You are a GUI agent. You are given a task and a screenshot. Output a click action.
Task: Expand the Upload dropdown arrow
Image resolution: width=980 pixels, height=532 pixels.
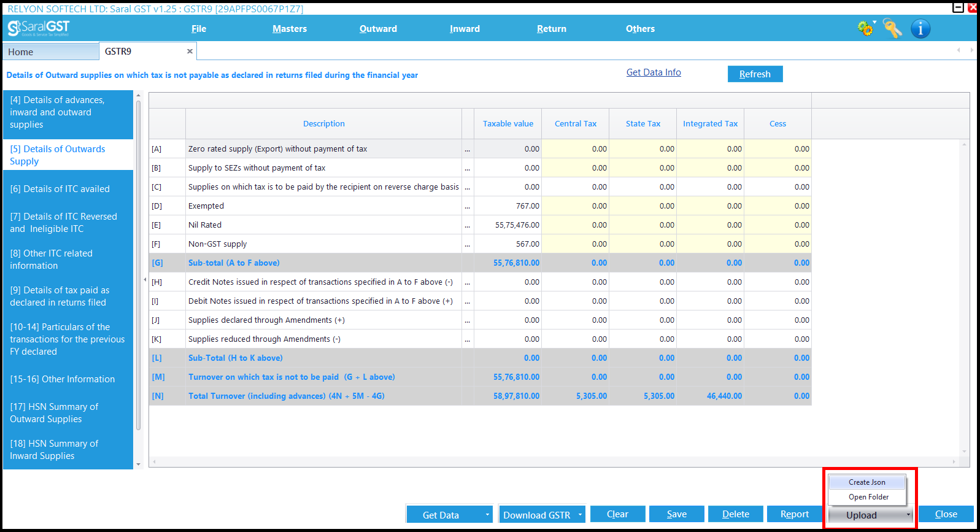click(x=909, y=515)
